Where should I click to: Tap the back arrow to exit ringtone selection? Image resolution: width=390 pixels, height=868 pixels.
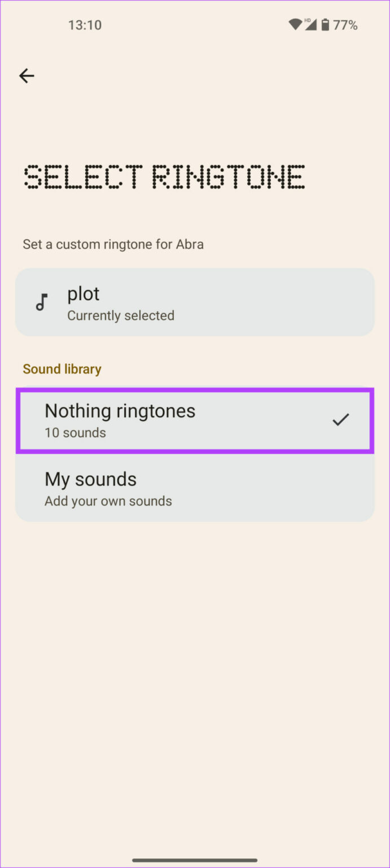point(27,76)
